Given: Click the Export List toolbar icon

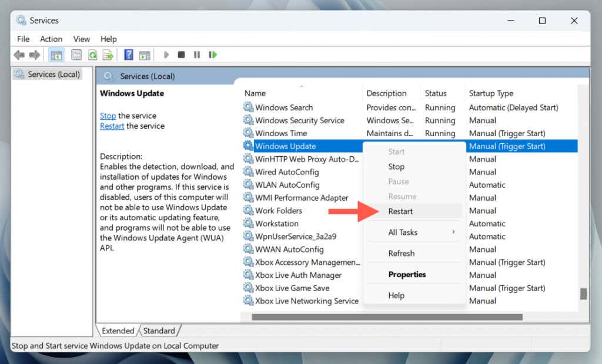Looking at the screenshot, I should [x=108, y=55].
